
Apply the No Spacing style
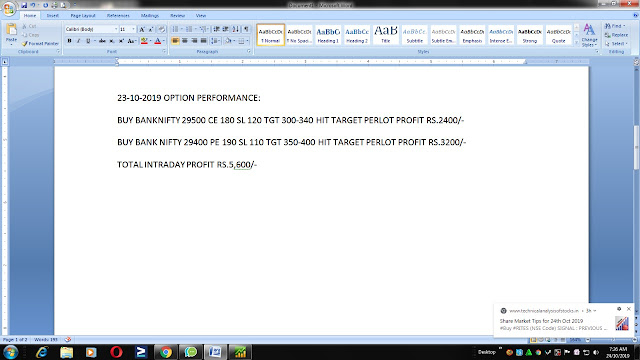[x=299, y=35]
